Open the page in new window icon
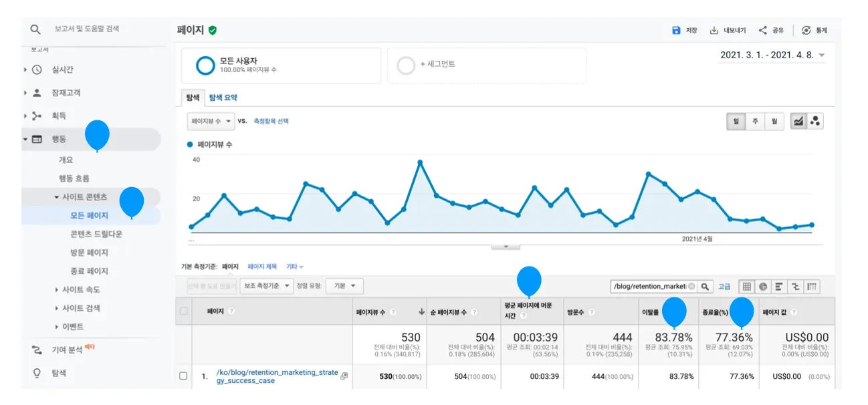This screenshot has height=405, width=868. pyautogui.click(x=344, y=376)
